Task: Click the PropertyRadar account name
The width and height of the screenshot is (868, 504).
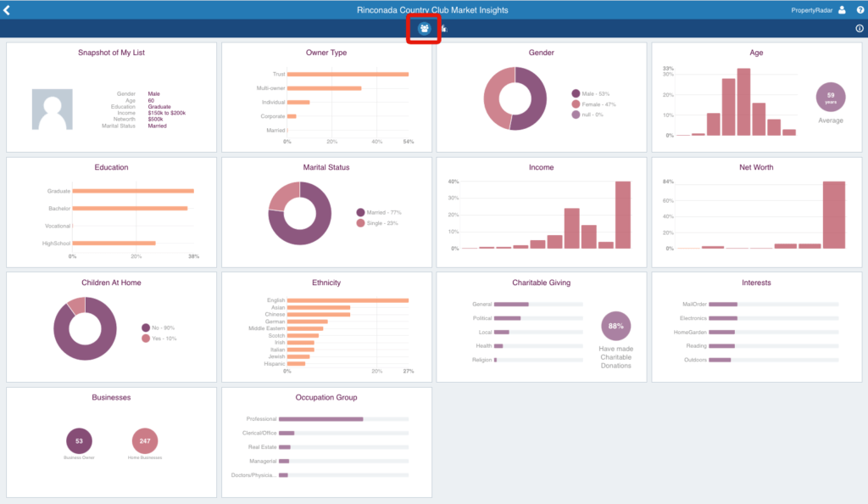Action: (x=811, y=10)
